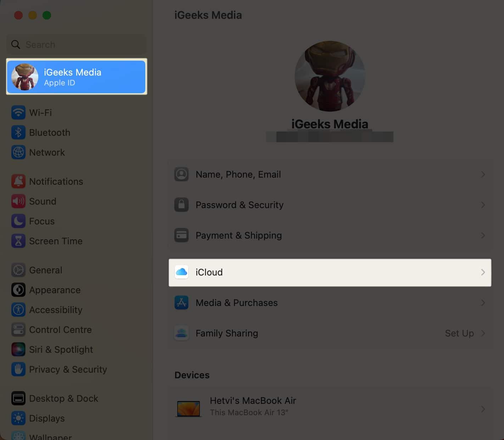
Task: Click the Payment & Shipping card icon
Action: coord(181,235)
